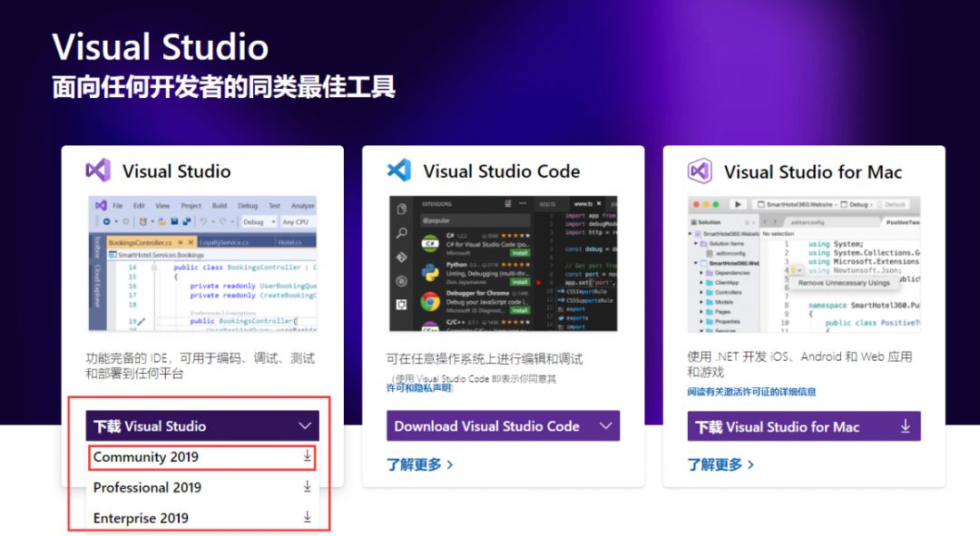Open the 阅读有关激活许可证的详细信息 link

click(x=751, y=392)
